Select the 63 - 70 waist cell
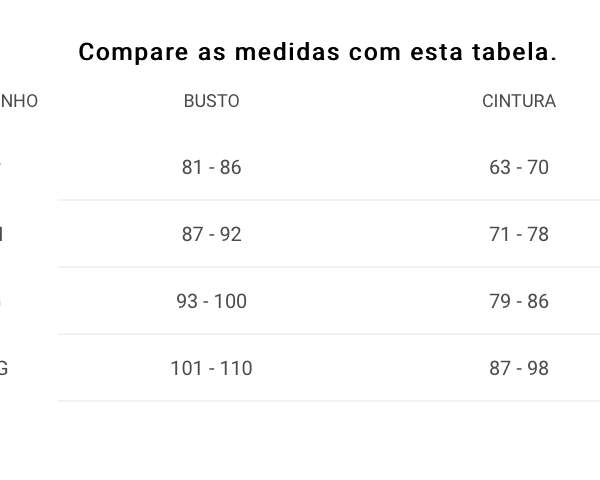Viewport: 600px width, 480px height. (x=519, y=167)
